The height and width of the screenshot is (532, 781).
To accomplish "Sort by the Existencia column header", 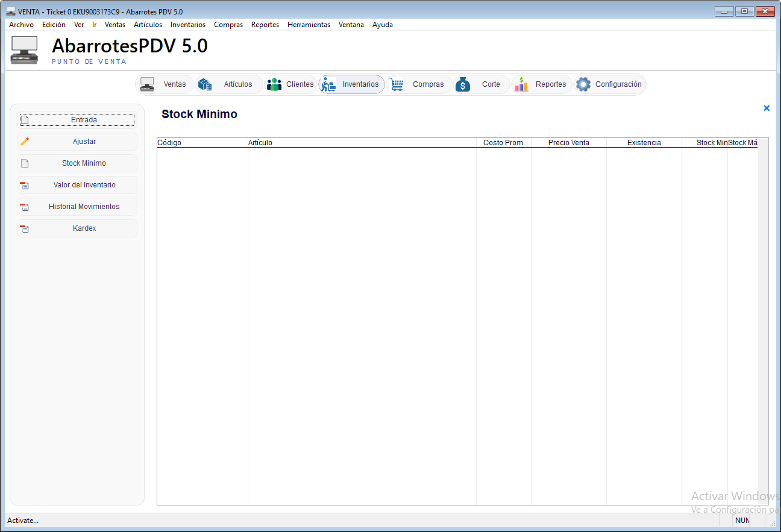I will coord(644,143).
